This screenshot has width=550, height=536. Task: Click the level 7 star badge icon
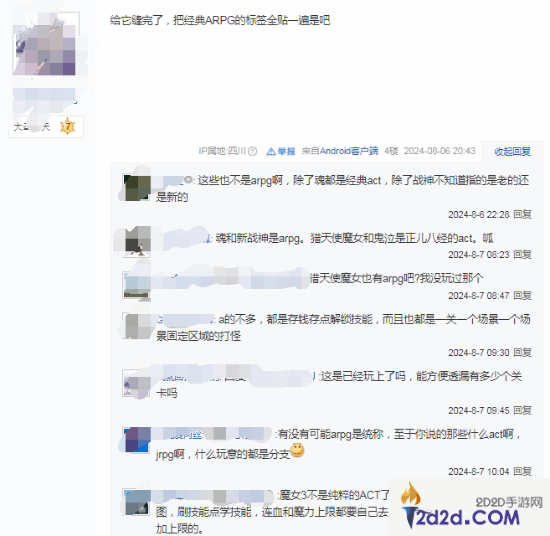(x=68, y=127)
